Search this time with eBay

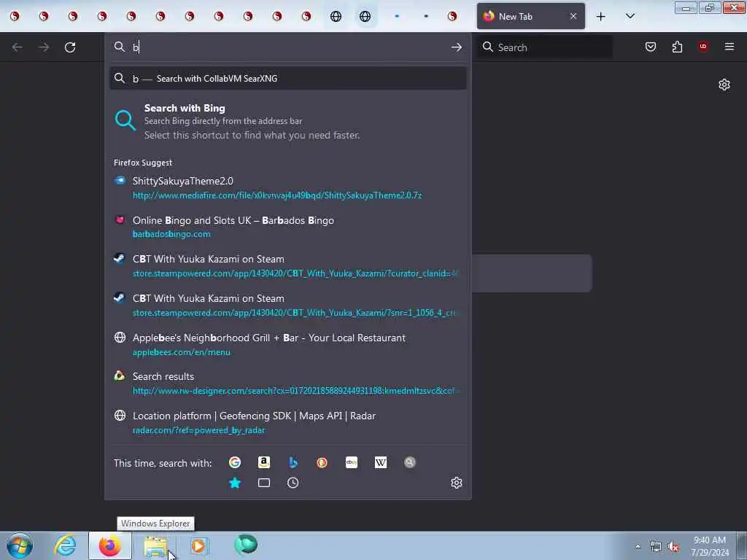tap(352, 462)
